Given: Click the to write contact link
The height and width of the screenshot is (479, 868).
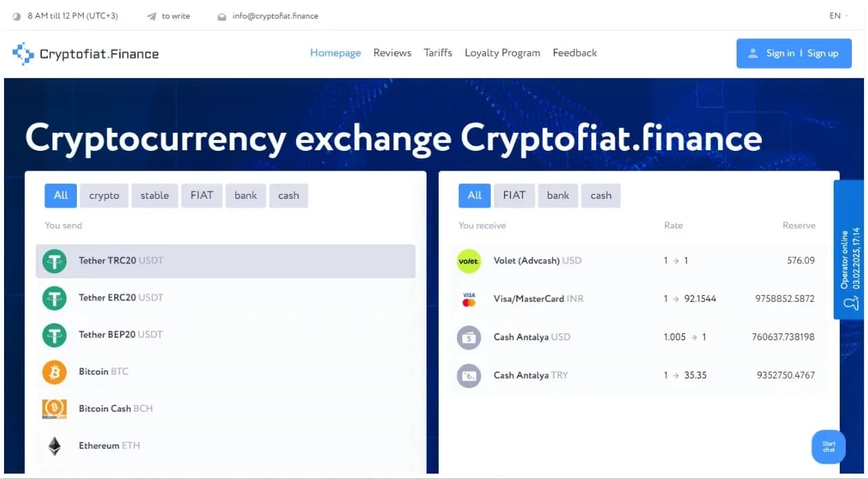Looking at the screenshot, I should [176, 16].
